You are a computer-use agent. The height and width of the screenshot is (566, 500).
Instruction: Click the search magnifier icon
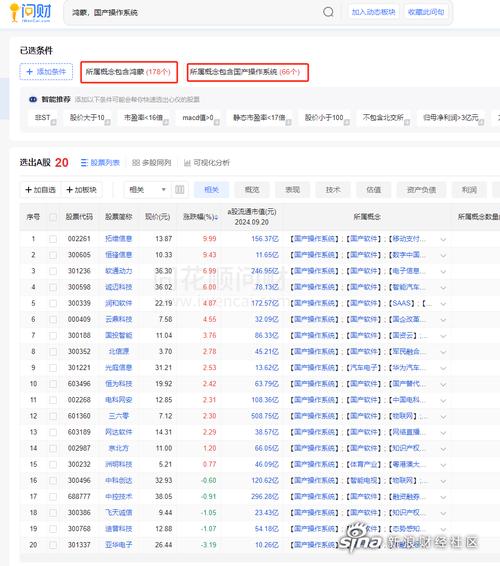tap(328, 12)
